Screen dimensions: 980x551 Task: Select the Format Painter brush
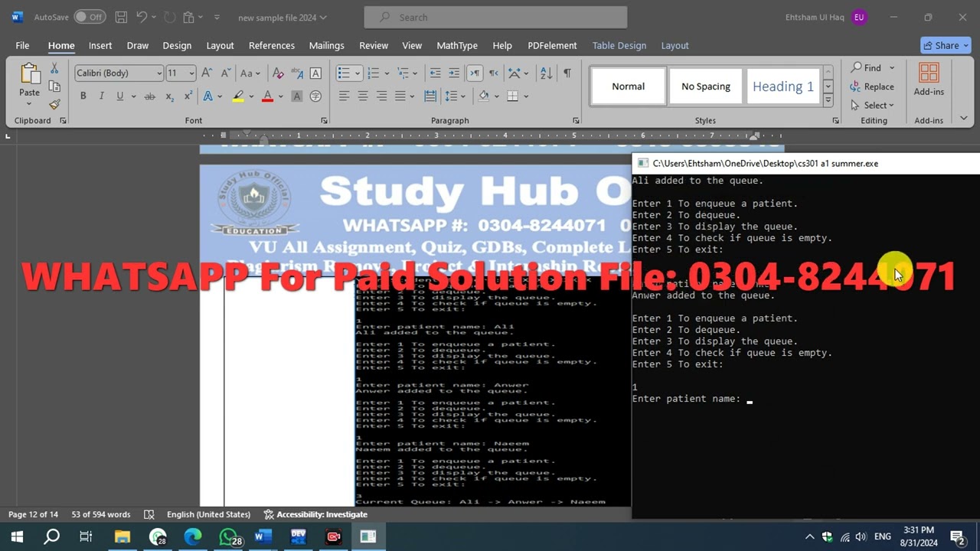pyautogui.click(x=54, y=104)
